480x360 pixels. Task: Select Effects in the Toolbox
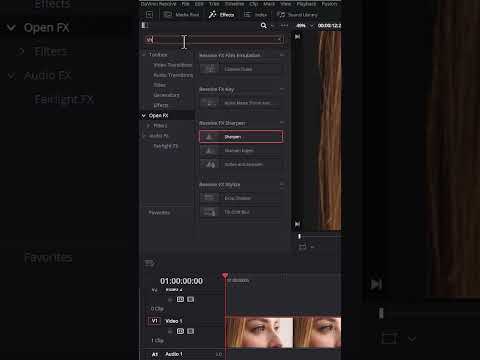pyautogui.click(x=161, y=105)
